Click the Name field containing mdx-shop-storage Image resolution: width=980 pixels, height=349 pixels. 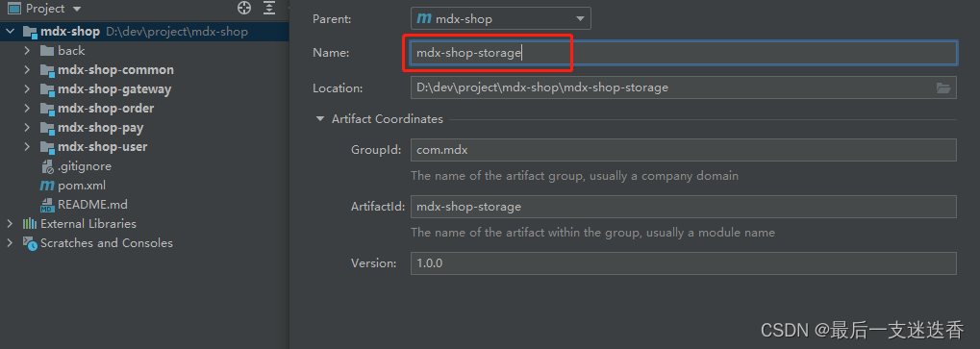[683, 53]
